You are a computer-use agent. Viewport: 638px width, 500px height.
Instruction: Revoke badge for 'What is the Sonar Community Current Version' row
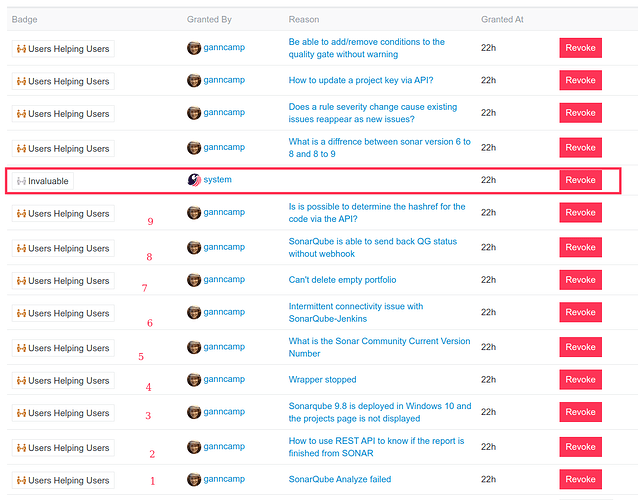click(580, 347)
